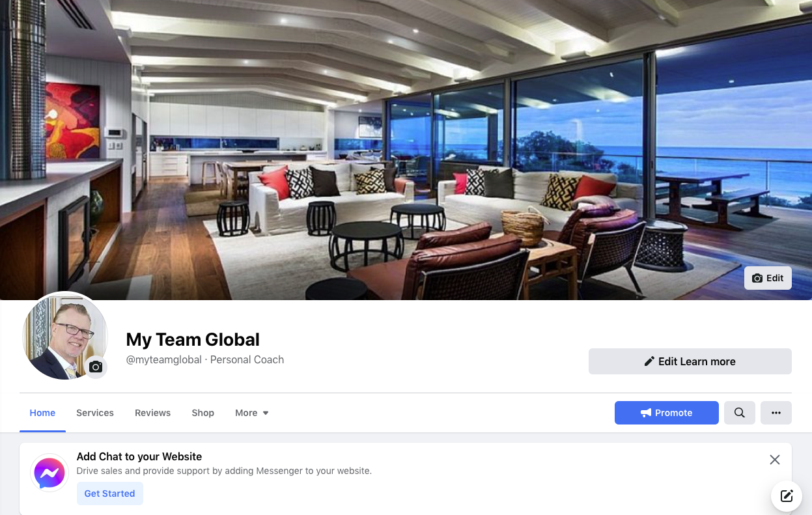Switch to the Services tab
Screen dimensions: 812x515
pos(95,413)
